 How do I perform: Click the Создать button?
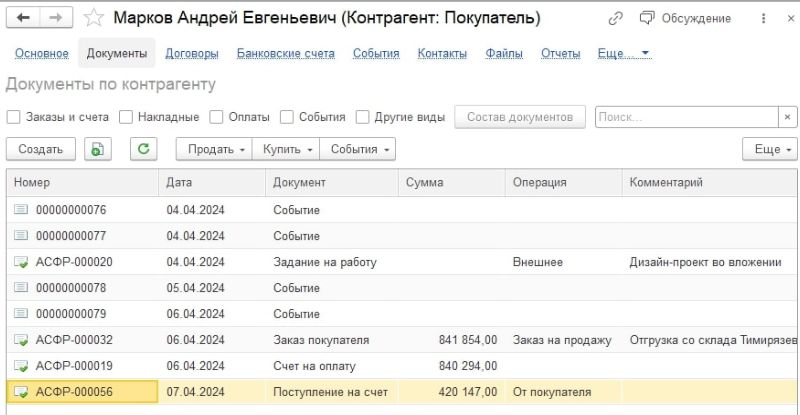(41, 149)
